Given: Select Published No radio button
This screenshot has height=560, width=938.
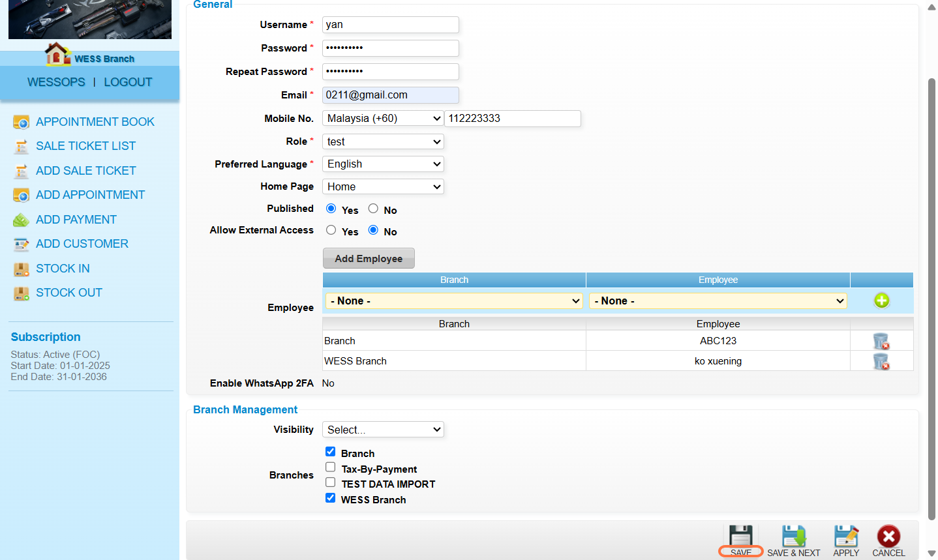Looking at the screenshot, I should pos(373,209).
